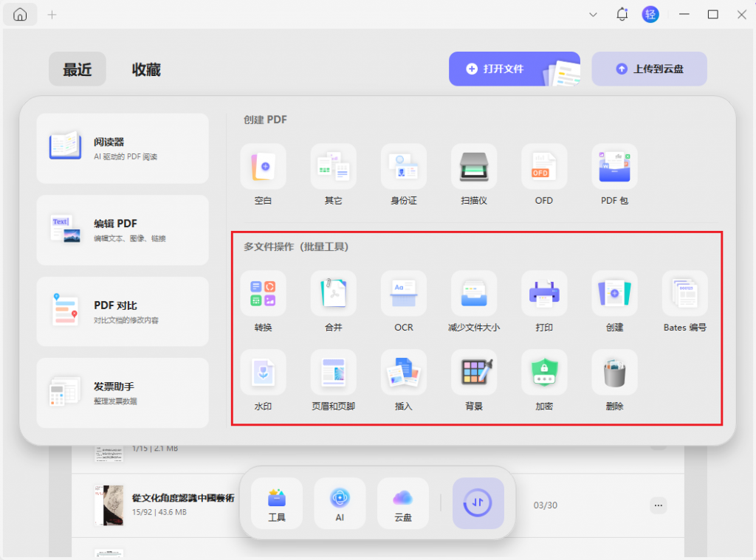
Task: Switch to the 最近 tab
Action: [77, 69]
